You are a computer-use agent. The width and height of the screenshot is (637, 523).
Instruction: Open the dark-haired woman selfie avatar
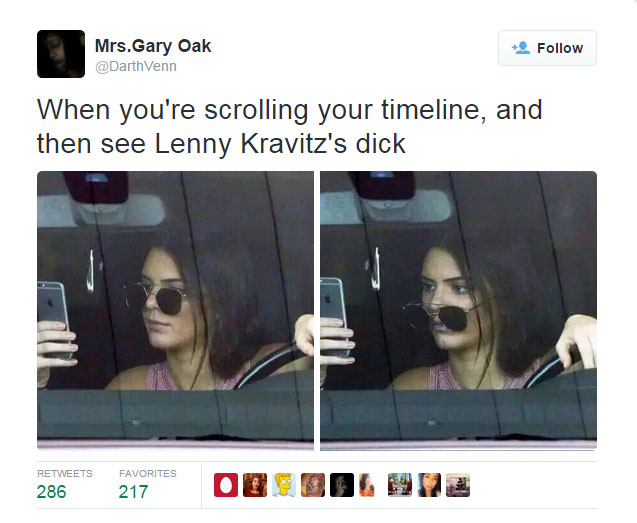coord(429,485)
